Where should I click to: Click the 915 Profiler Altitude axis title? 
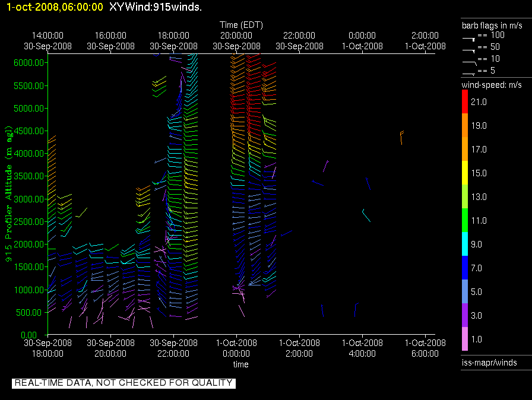tap(8, 194)
